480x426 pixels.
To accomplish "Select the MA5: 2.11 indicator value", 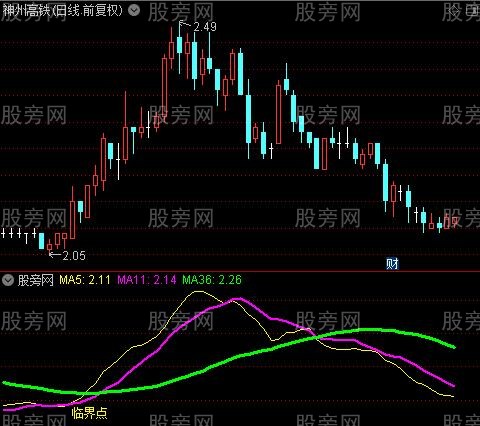I will [x=85, y=280].
